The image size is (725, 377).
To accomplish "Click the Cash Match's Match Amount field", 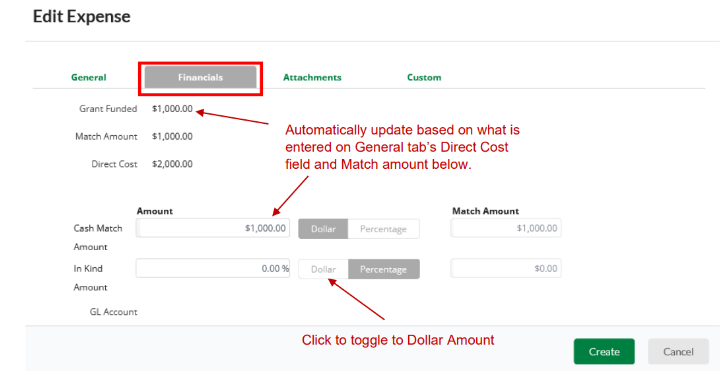I will (506, 228).
